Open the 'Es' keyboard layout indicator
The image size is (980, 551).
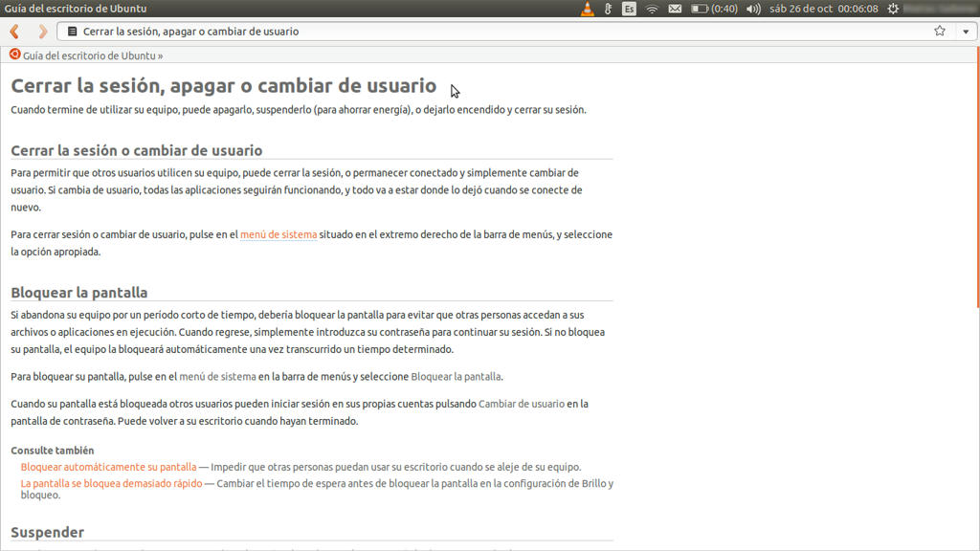tap(629, 9)
